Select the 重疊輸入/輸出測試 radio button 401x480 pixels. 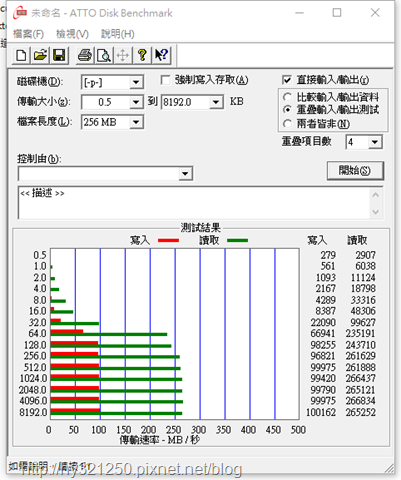click(287, 110)
